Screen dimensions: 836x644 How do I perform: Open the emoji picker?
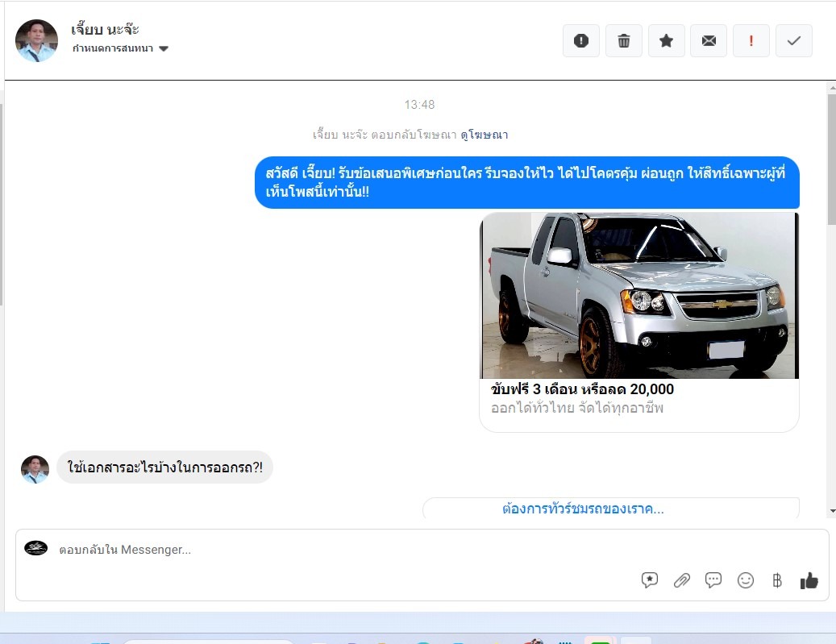[746, 580]
